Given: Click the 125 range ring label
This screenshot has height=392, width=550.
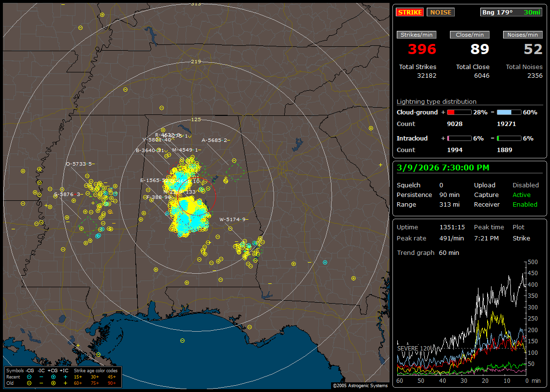Looking at the screenshot, I should coord(196,119).
